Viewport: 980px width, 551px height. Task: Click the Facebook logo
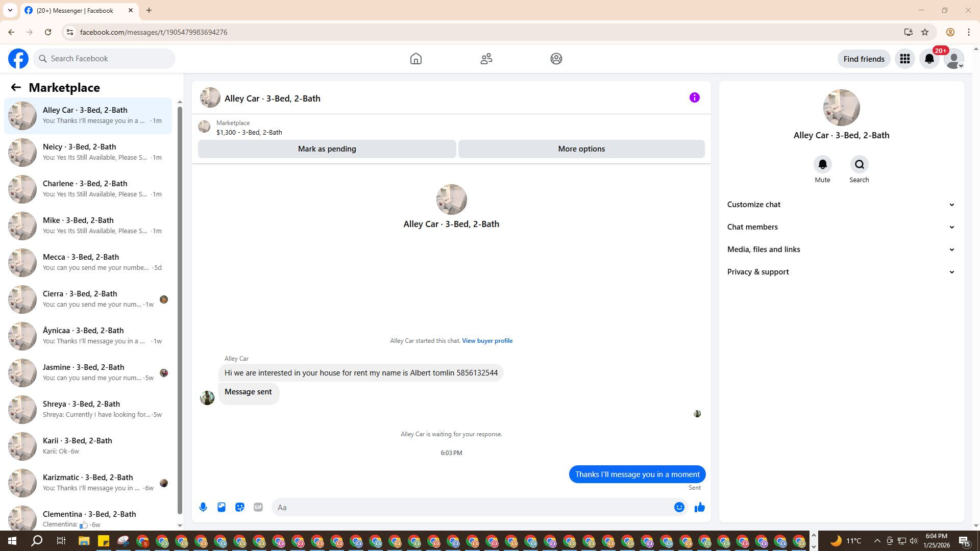[18, 59]
